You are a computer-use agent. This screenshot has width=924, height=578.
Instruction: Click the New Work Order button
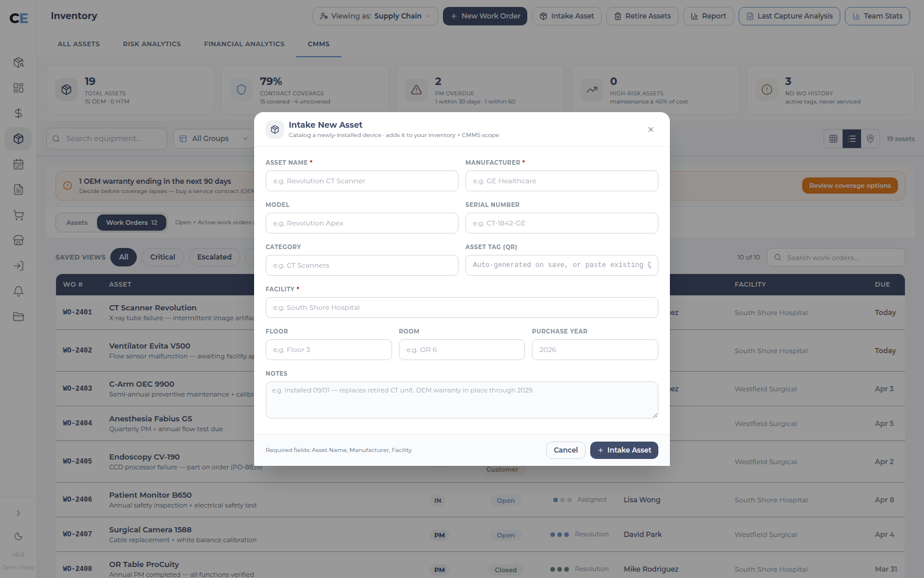click(485, 16)
